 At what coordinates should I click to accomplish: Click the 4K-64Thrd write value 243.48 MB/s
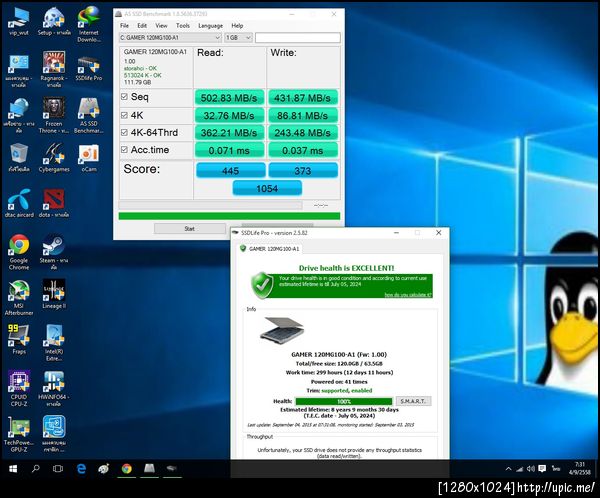[x=303, y=132]
